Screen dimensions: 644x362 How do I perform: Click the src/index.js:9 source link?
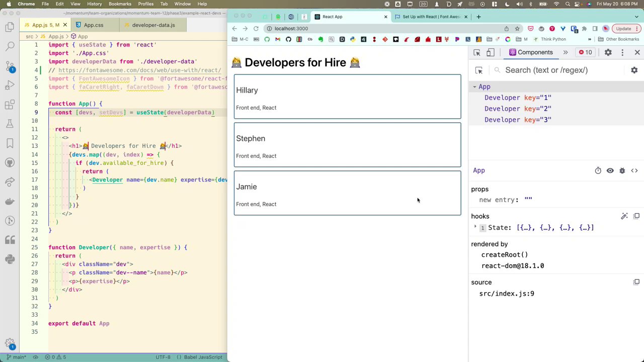[507, 294]
